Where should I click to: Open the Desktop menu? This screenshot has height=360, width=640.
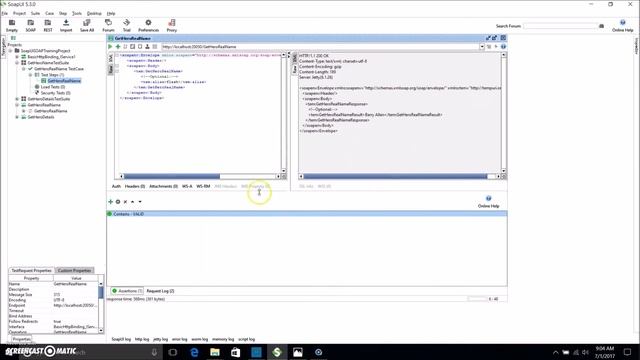click(94, 13)
